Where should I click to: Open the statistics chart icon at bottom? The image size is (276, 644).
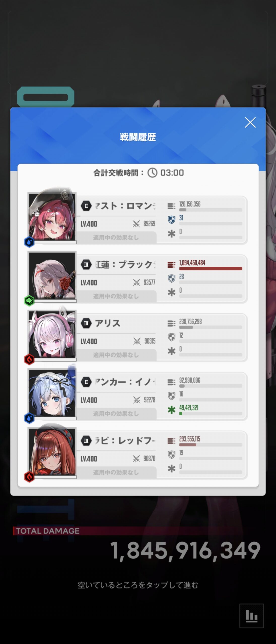(x=252, y=616)
